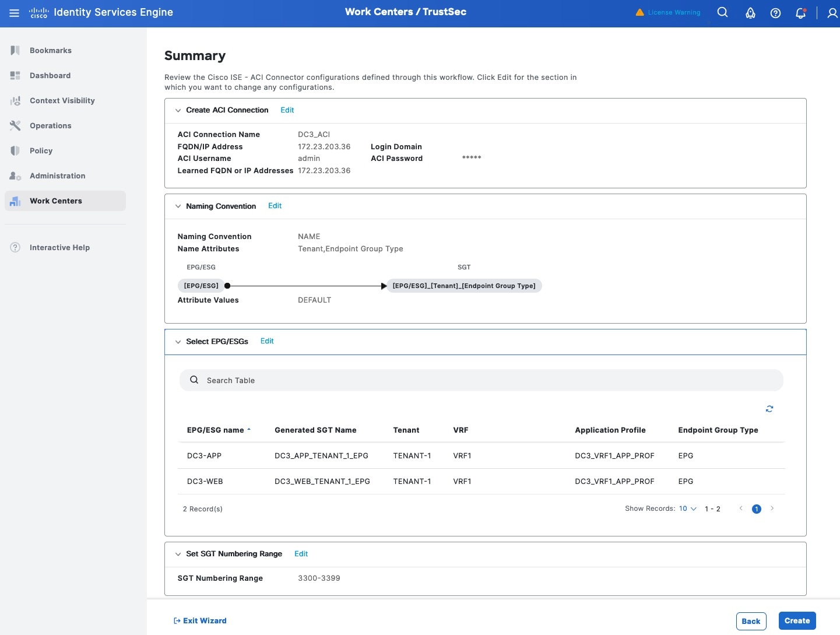Go to Administration in the sidebar

point(57,176)
